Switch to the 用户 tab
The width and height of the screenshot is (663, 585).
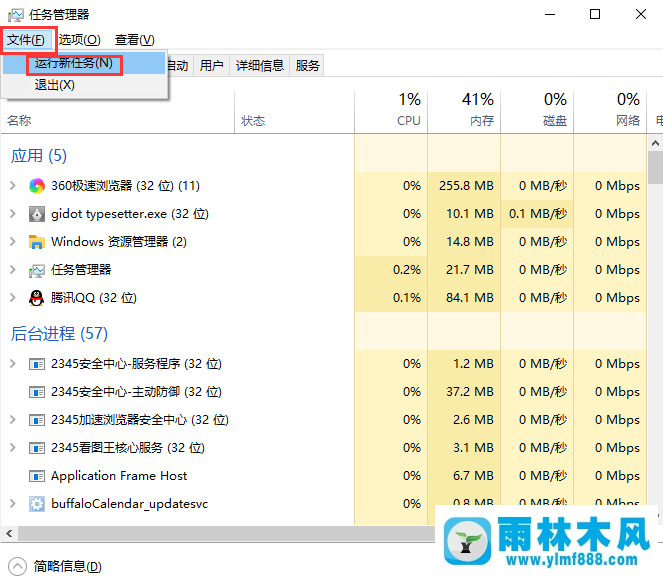coord(211,66)
